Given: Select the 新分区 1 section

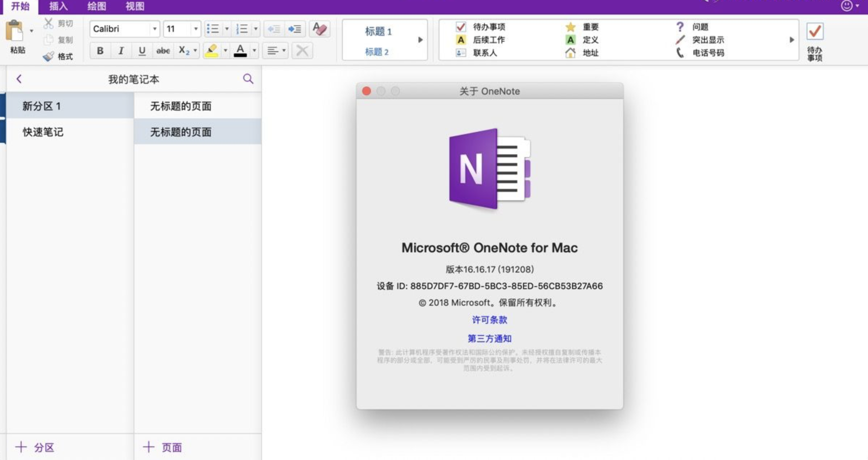Looking at the screenshot, I should click(70, 106).
